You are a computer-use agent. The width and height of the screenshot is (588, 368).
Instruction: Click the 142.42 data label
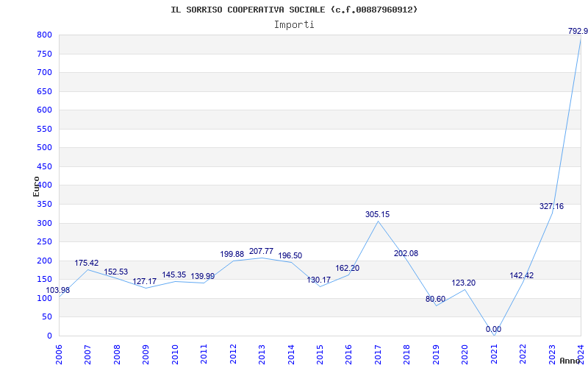tap(521, 275)
